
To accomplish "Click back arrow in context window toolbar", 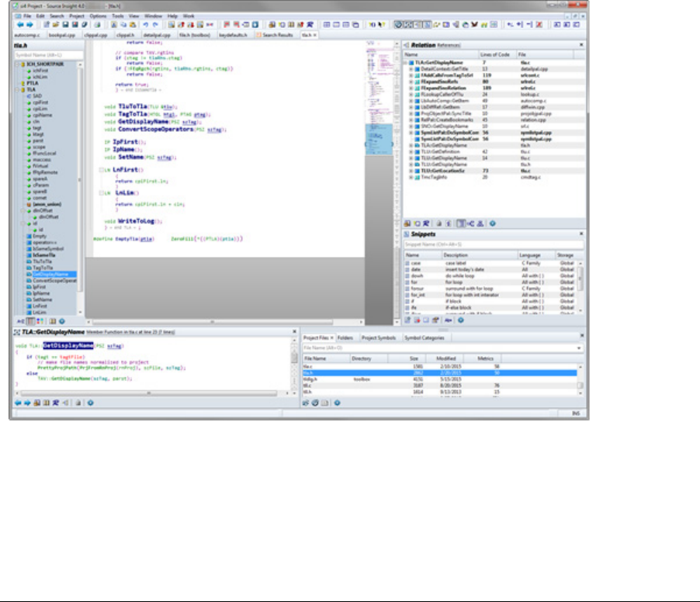I will [17, 403].
